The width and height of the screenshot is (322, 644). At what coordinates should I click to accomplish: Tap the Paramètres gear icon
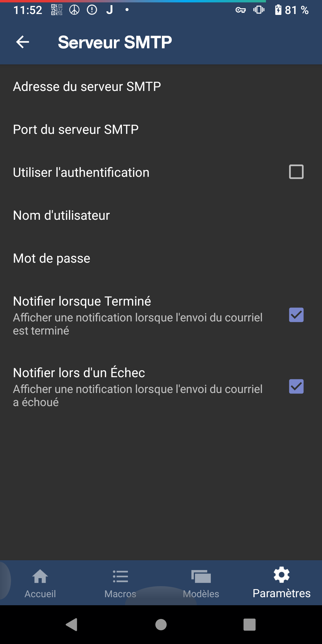(x=281, y=575)
